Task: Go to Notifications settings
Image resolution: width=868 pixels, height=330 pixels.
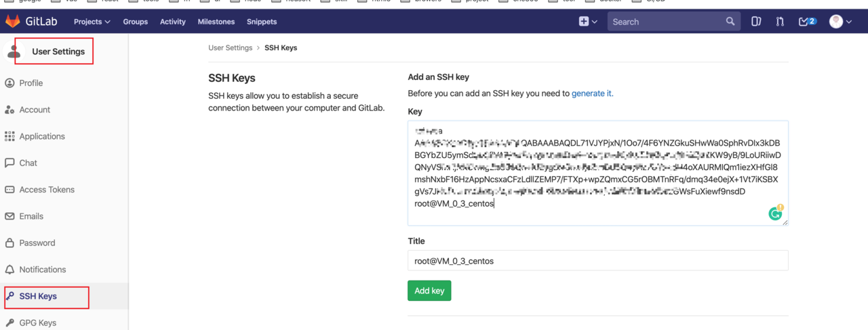Action: [x=42, y=270]
